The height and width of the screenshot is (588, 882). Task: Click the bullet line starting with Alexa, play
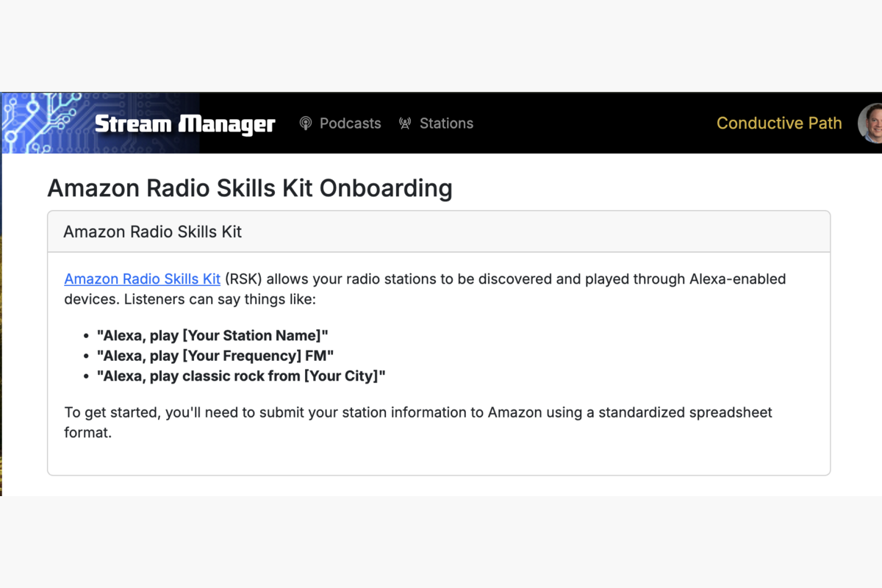point(212,335)
